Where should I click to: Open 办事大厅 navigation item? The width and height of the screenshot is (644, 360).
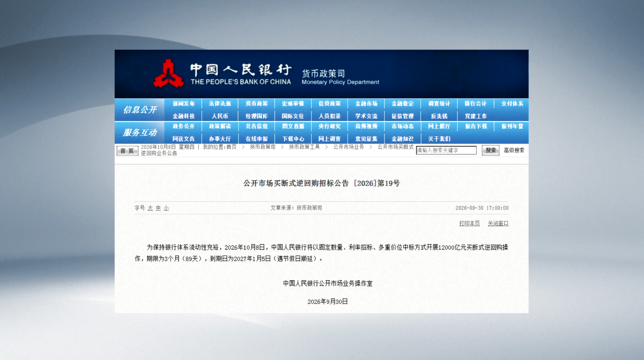click(220, 139)
